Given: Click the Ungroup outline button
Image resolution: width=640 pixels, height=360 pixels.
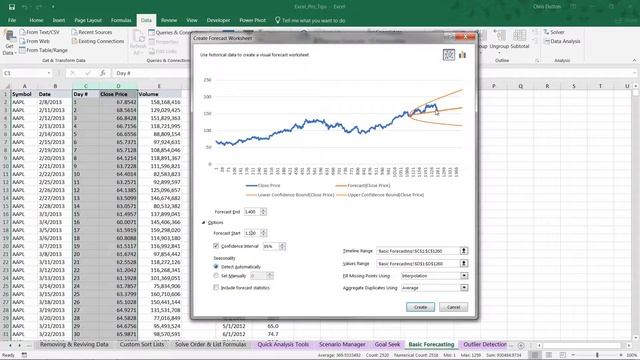Looking at the screenshot, I should pos(499,43).
